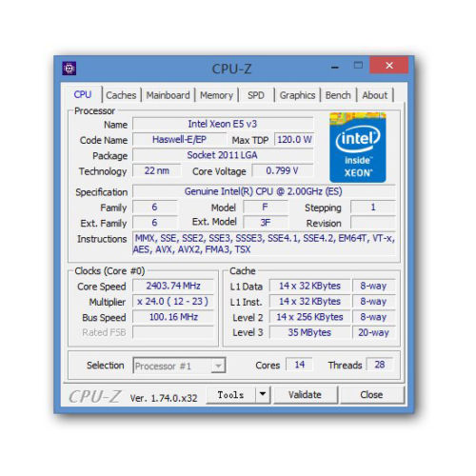Click the Name field Intel Xeon E5 v3
The image size is (476, 476).
pyautogui.click(x=223, y=124)
